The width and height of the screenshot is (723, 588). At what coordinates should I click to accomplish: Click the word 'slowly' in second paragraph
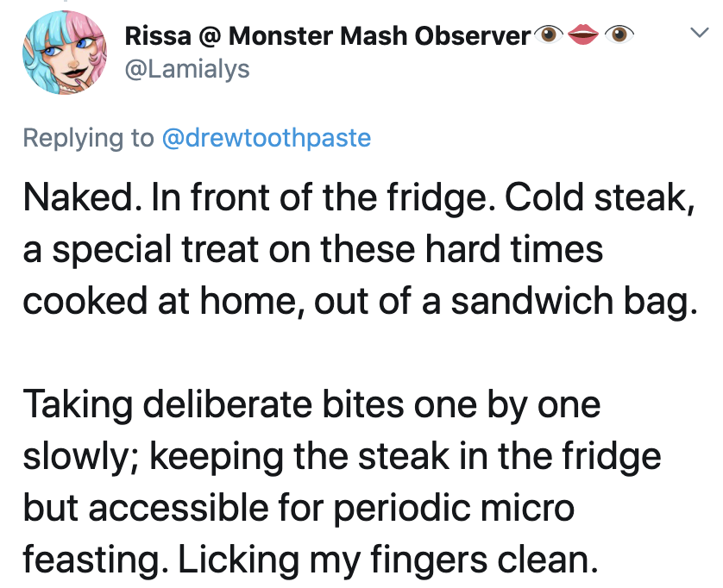click(80, 458)
